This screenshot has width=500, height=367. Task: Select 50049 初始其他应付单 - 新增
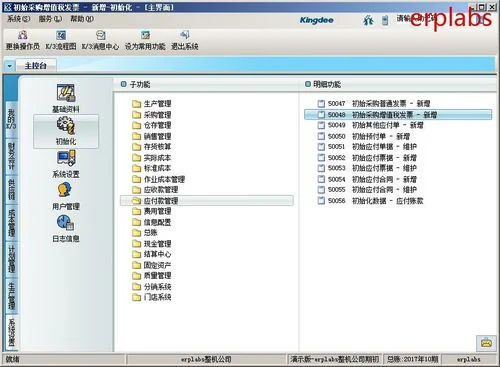tap(370, 125)
